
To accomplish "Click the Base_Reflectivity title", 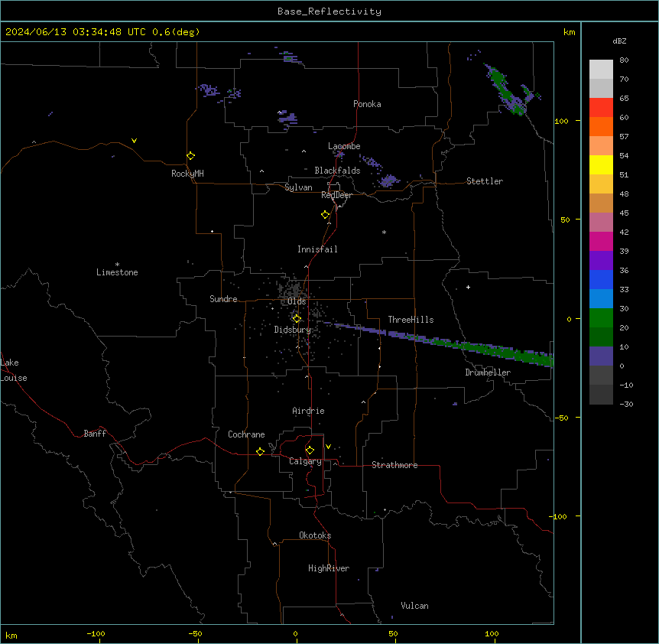I will 329,11.
